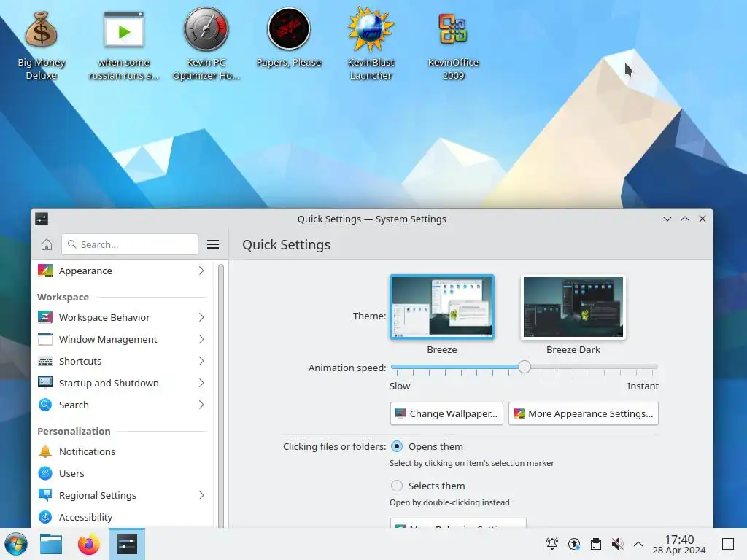Screen dimensions: 747x560
Task: Open clipboard icon in system tray
Action: (x=595, y=544)
